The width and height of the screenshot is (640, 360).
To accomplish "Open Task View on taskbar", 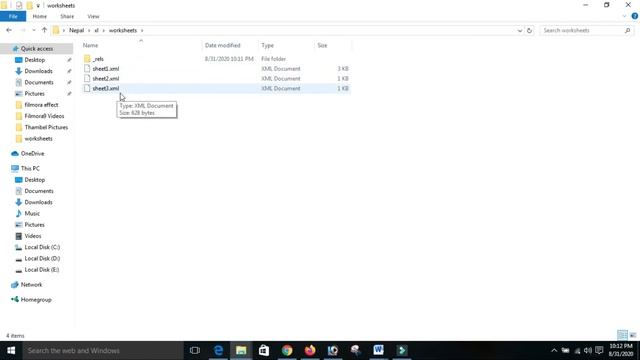I will point(195,350).
